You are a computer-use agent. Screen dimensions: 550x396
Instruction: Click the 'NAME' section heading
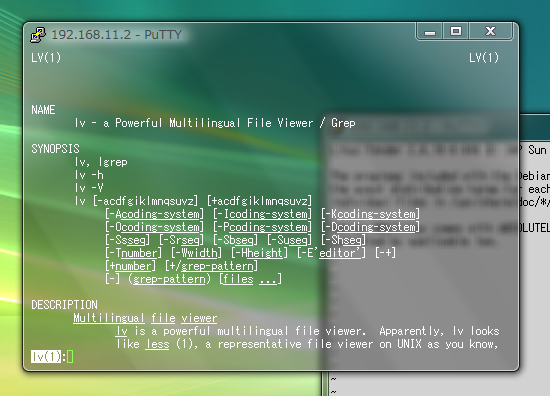coord(43,110)
